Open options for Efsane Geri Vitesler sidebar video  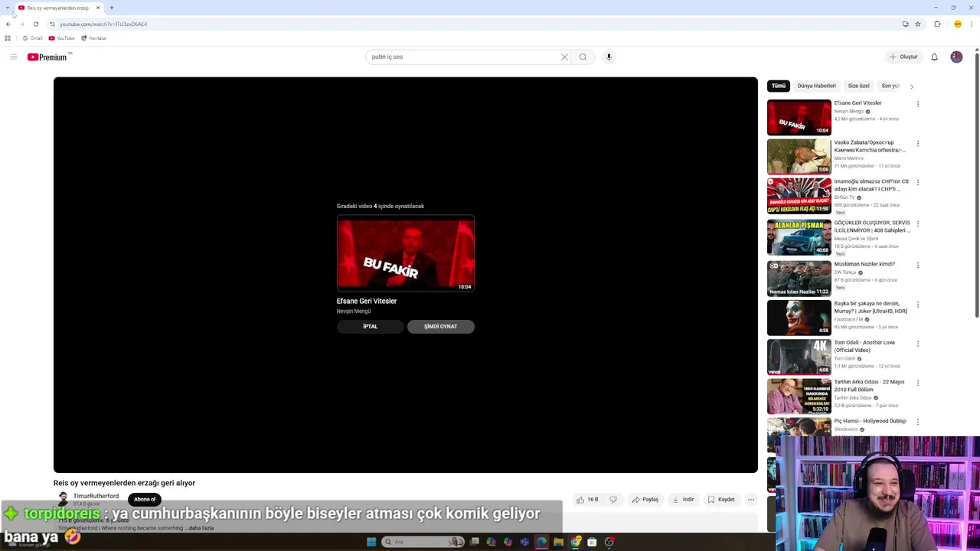[918, 104]
